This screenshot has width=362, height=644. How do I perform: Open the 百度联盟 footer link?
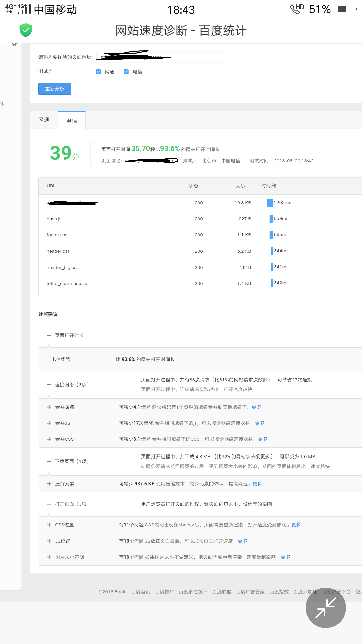[x=222, y=592]
